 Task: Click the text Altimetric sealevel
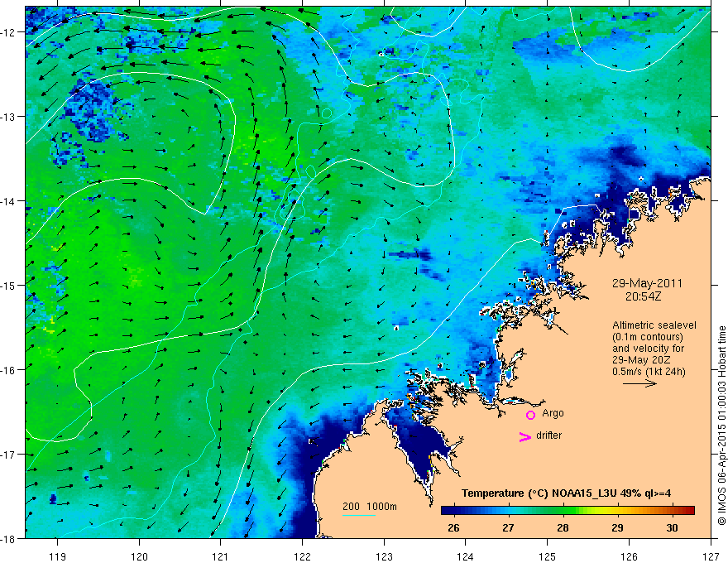pyautogui.click(x=654, y=325)
